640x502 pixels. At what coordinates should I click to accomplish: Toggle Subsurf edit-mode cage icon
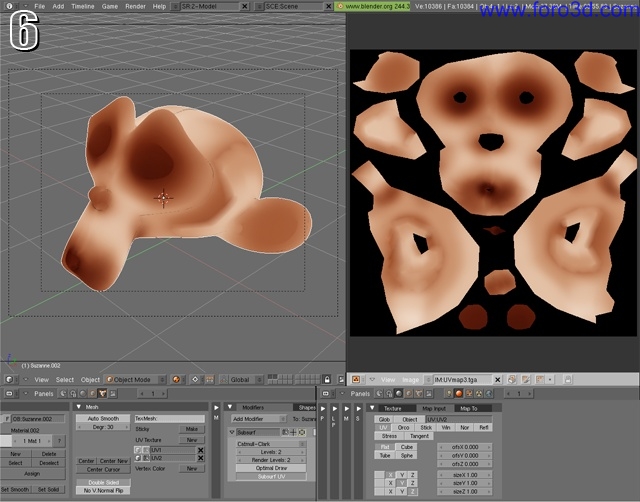[302, 432]
